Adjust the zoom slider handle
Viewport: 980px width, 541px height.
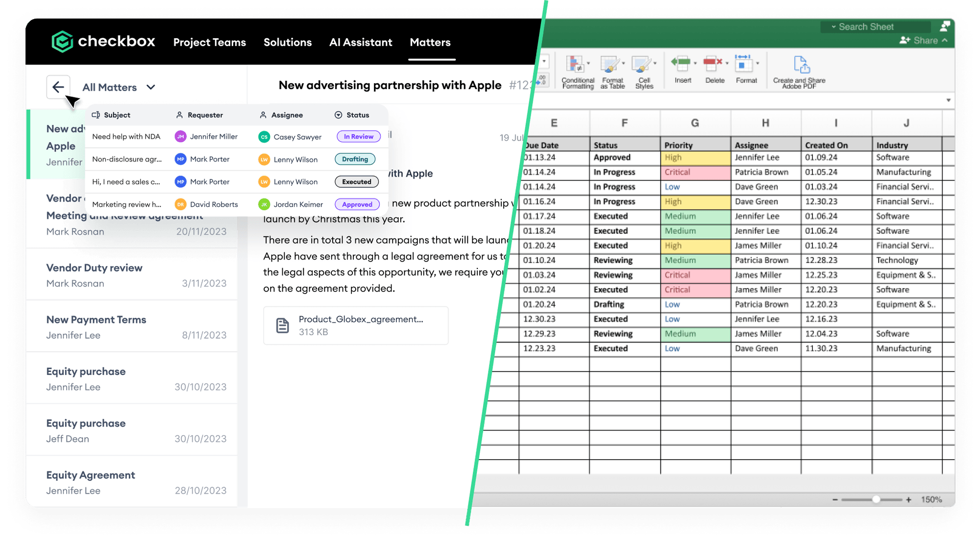click(876, 499)
